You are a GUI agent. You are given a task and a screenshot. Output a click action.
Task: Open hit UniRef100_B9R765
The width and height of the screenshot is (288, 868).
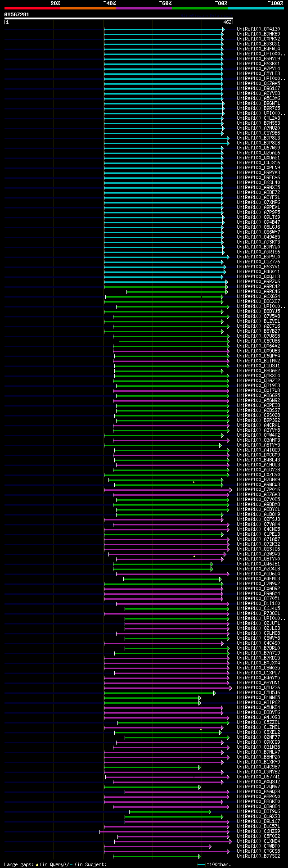258,108
